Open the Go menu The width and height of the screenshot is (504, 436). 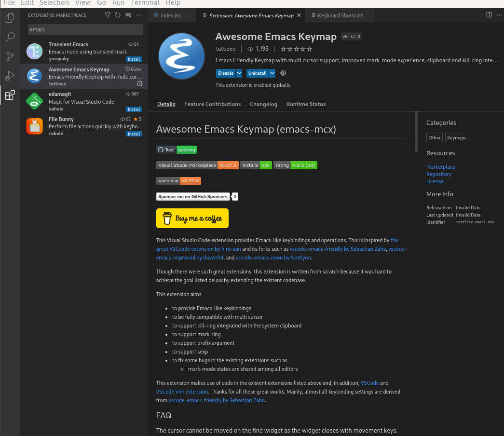[102, 3]
